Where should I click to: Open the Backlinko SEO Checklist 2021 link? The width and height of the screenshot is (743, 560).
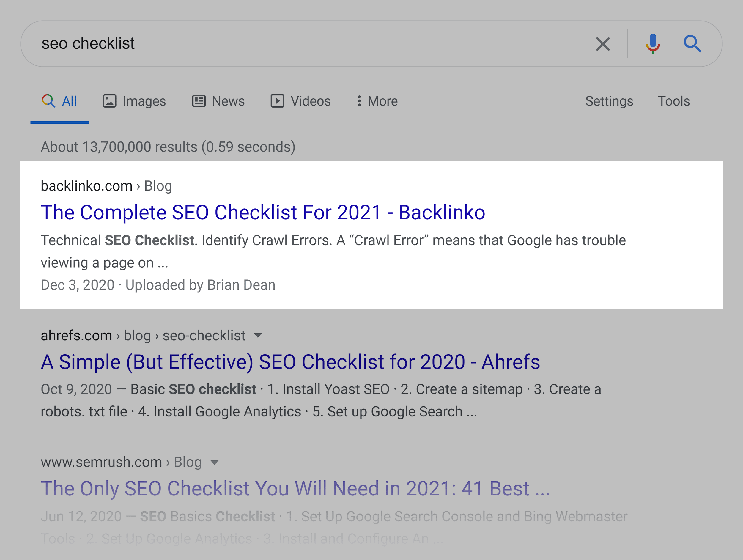tap(264, 212)
